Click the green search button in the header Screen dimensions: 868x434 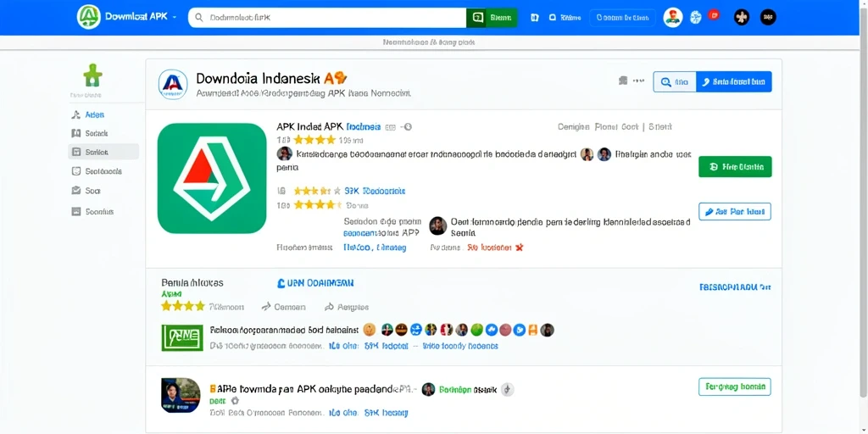tap(492, 18)
